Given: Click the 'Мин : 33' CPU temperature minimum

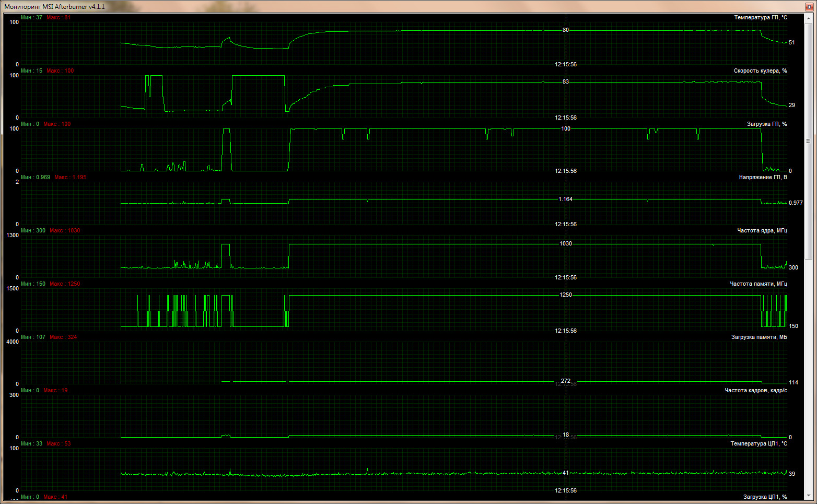Looking at the screenshot, I should pyautogui.click(x=31, y=444).
